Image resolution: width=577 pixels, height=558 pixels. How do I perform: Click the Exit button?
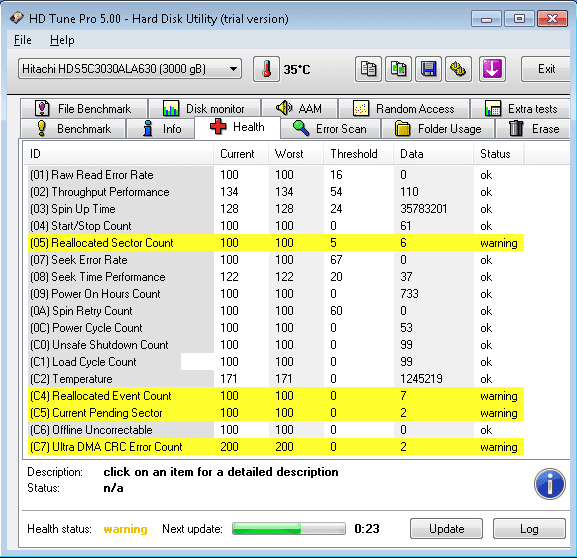tap(546, 69)
